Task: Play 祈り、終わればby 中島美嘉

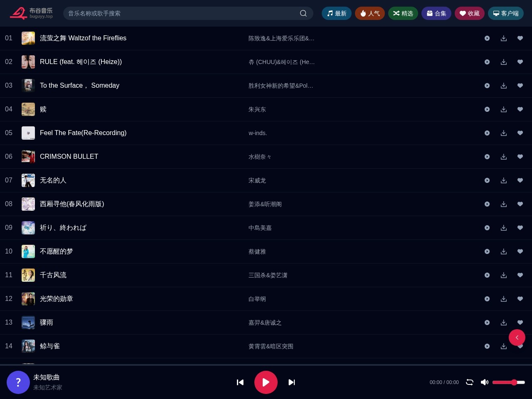Action: tap(487, 228)
